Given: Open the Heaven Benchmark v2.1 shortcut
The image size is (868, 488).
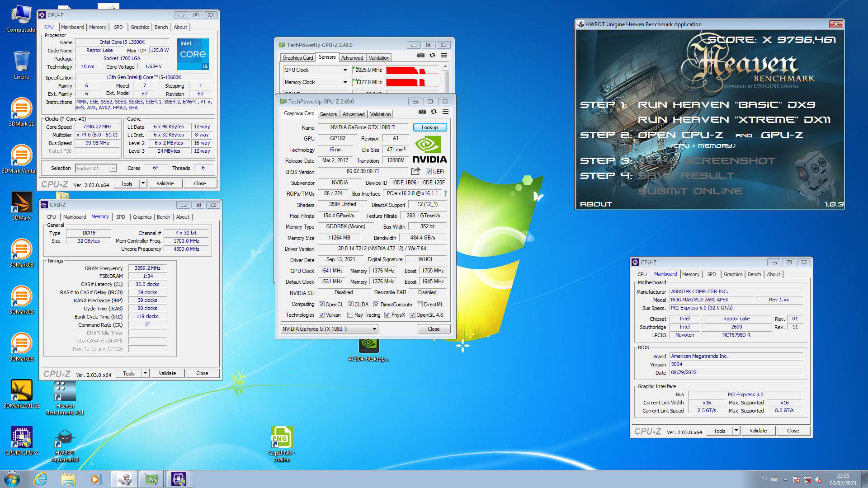Looking at the screenshot, I should [x=65, y=398].
